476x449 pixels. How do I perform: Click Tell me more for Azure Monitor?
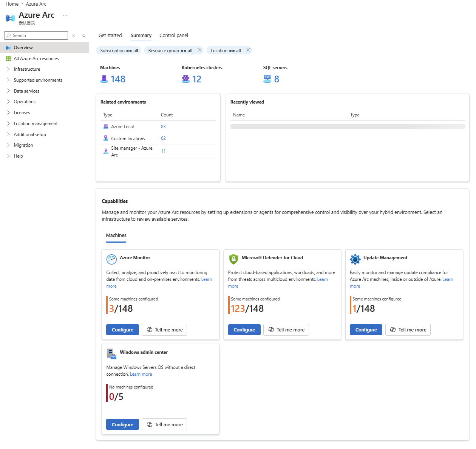164,330
